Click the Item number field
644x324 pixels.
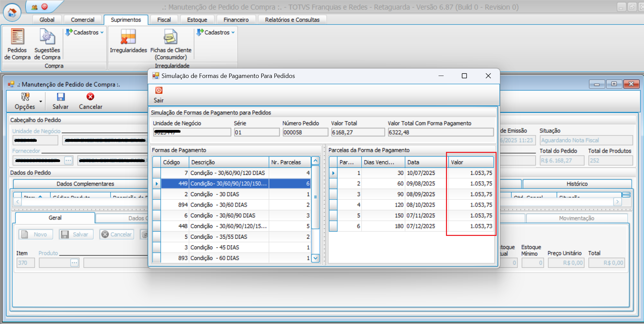pyautogui.click(x=26, y=263)
